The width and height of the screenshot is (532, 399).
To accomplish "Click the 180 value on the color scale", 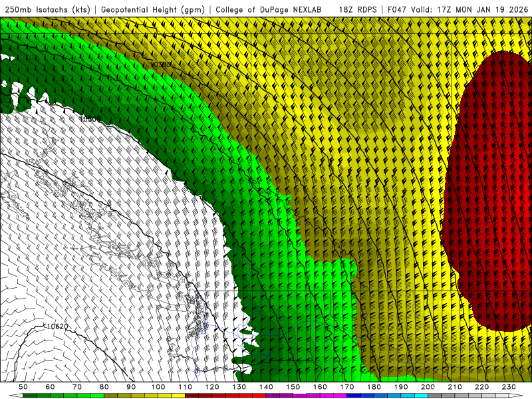I will tap(374, 387).
